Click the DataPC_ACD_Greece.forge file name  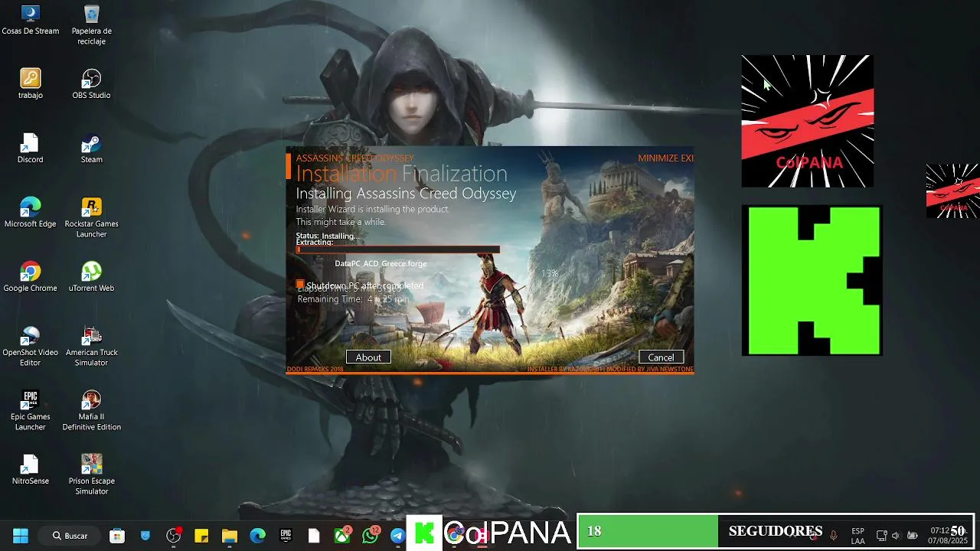pyautogui.click(x=381, y=263)
